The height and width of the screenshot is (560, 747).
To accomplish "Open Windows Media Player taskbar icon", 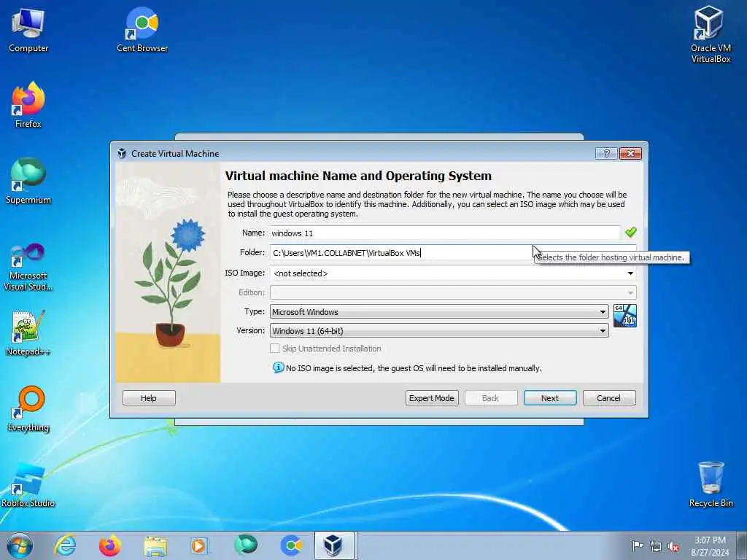I will point(199,545).
